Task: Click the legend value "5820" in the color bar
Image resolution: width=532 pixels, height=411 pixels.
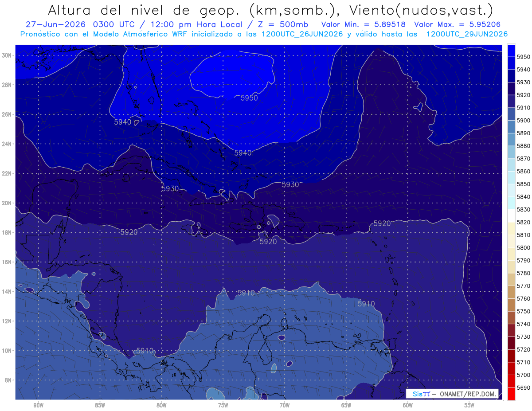Action: coord(524,222)
